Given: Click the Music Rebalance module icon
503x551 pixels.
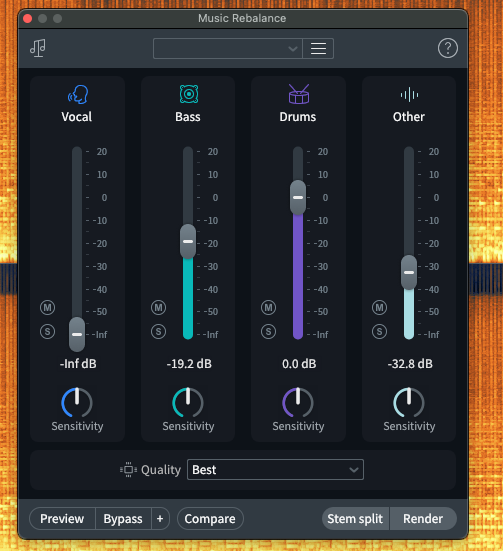Looking at the screenshot, I should pos(38,48).
